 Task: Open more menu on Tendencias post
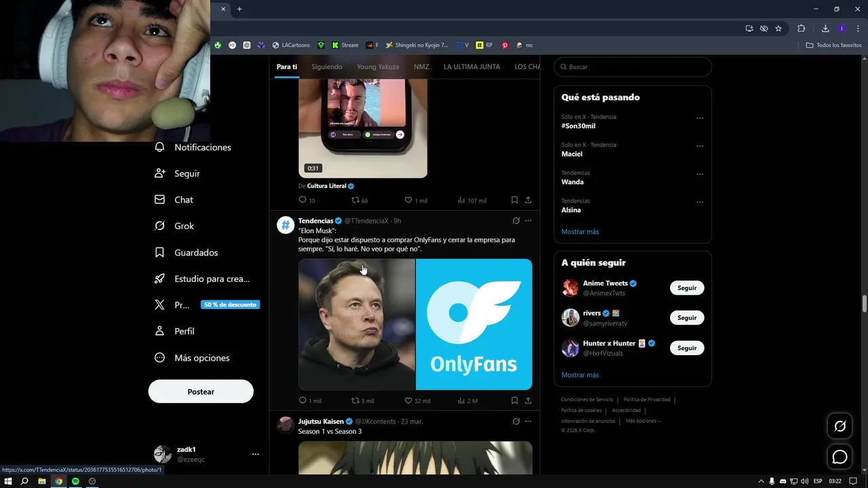[528, 221]
